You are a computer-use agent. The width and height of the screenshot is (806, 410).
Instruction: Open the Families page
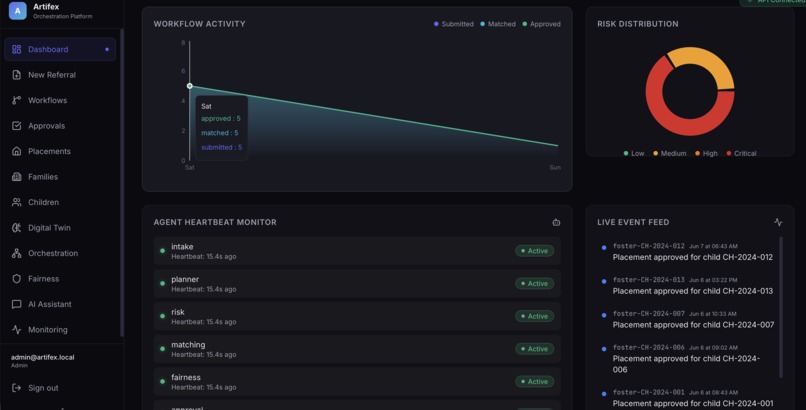click(x=60, y=177)
